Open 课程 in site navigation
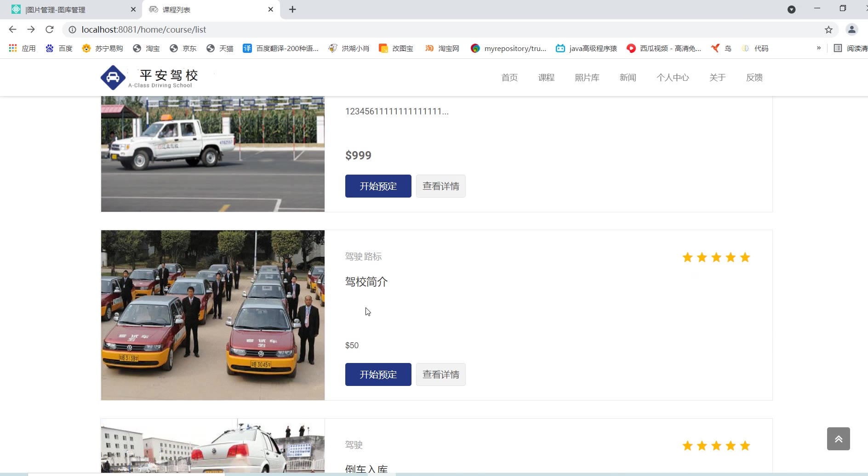Screen dimensions: 868x476 click(546, 78)
